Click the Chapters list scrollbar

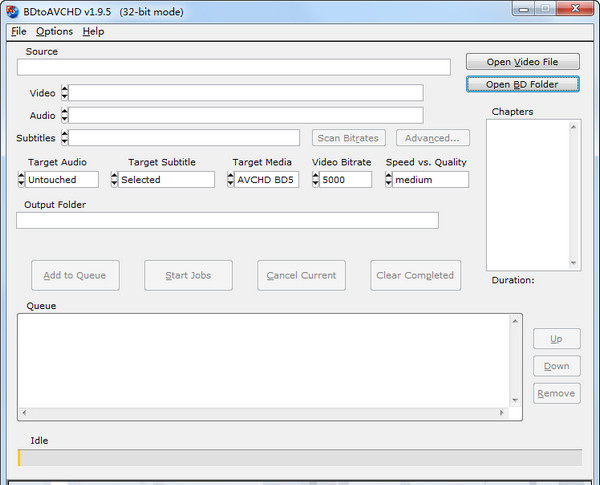tap(575, 195)
